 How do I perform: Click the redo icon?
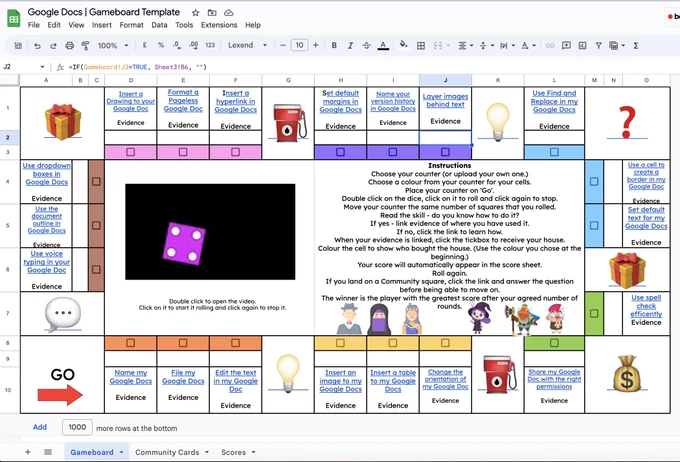click(x=53, y=46)
